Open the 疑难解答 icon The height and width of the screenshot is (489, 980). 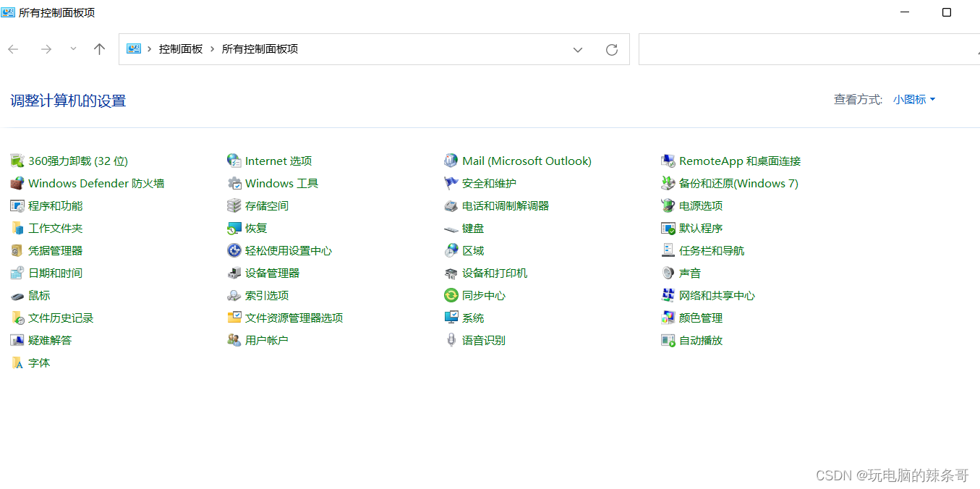coord(17,340)
